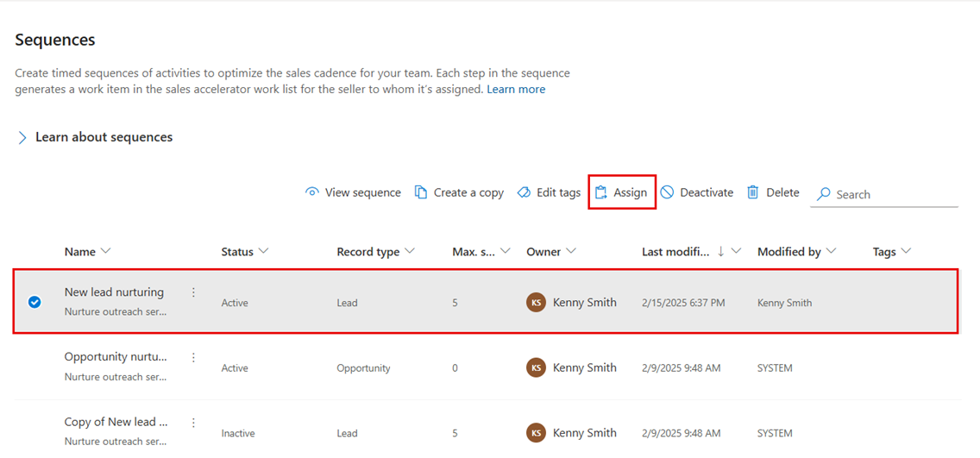
Task: Click Lead record type in New lead nurturing row
Action: (x=347, y=303)
